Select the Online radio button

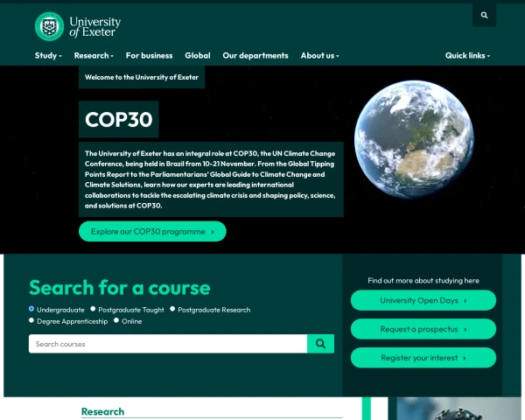[116, 320]
